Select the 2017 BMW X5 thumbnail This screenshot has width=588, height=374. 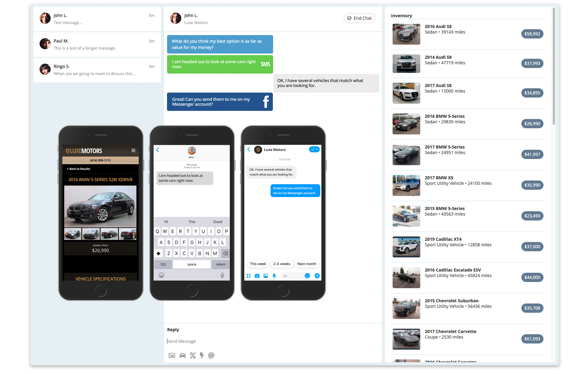tap(406, 185)
